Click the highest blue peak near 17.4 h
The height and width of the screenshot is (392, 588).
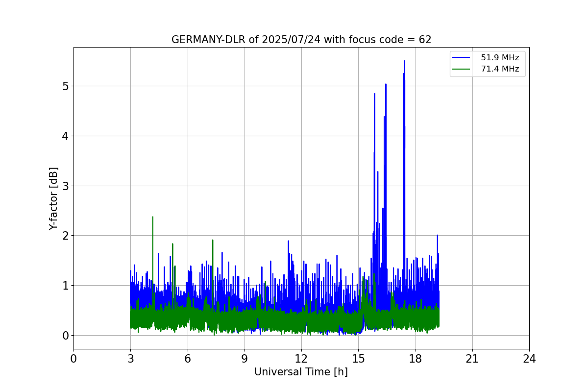[x=404, y=62]
